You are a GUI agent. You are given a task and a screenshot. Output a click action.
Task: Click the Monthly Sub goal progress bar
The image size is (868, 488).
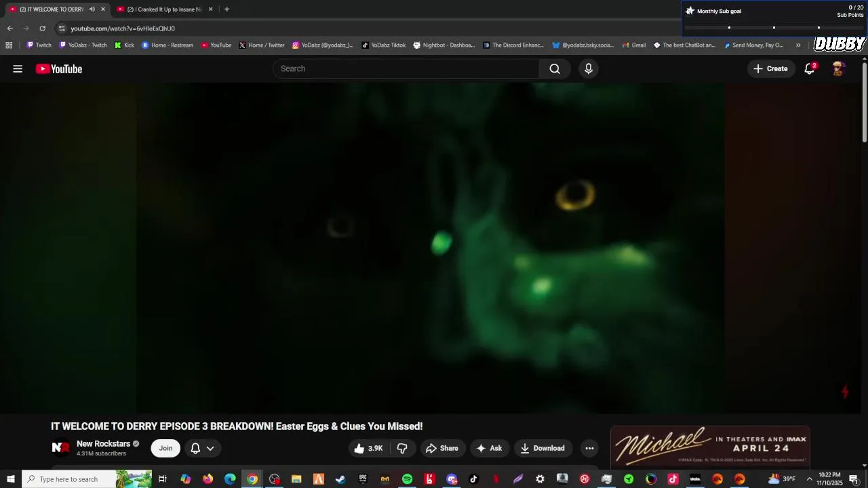(774, 28)
